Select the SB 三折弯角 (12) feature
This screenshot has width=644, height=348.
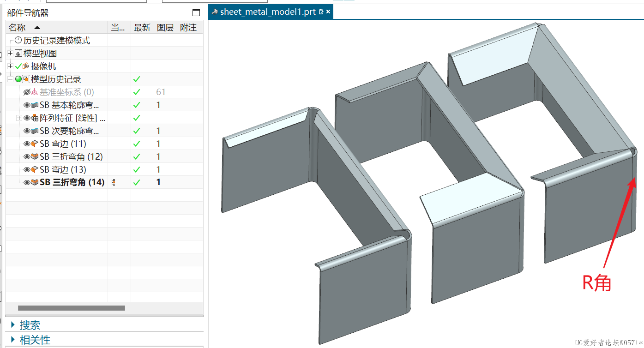click(x=71, y=157)
